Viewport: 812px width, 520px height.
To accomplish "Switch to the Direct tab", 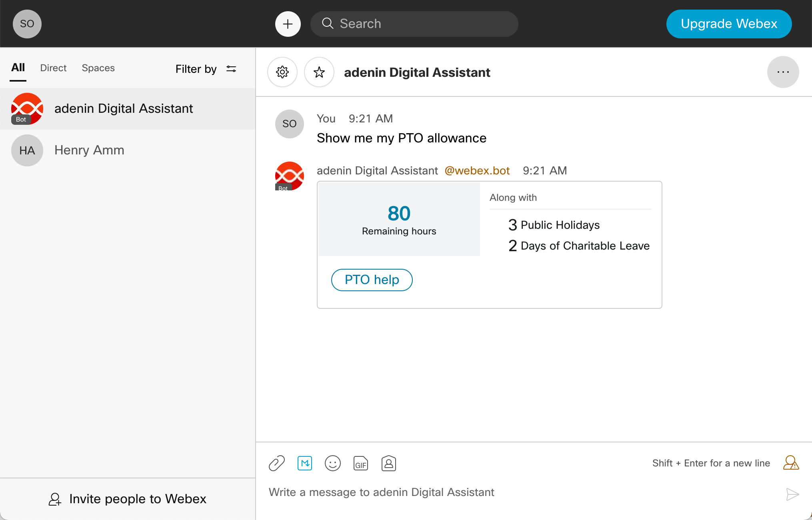I will click(53, 68).
